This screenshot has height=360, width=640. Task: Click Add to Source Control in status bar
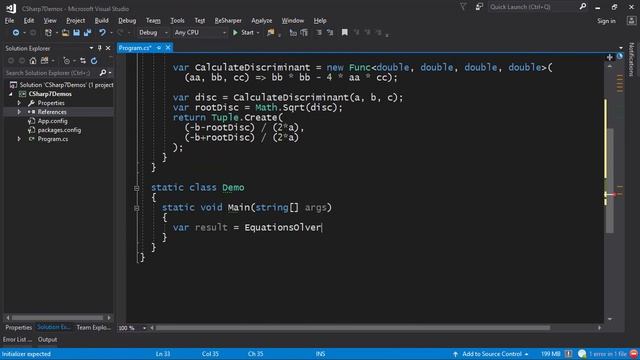click(x=491, y=354)
